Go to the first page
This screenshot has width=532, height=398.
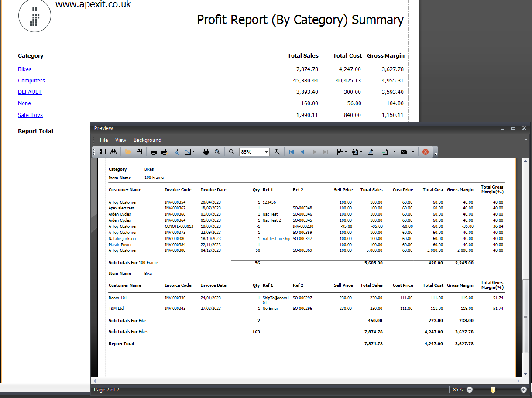[291, 152]
